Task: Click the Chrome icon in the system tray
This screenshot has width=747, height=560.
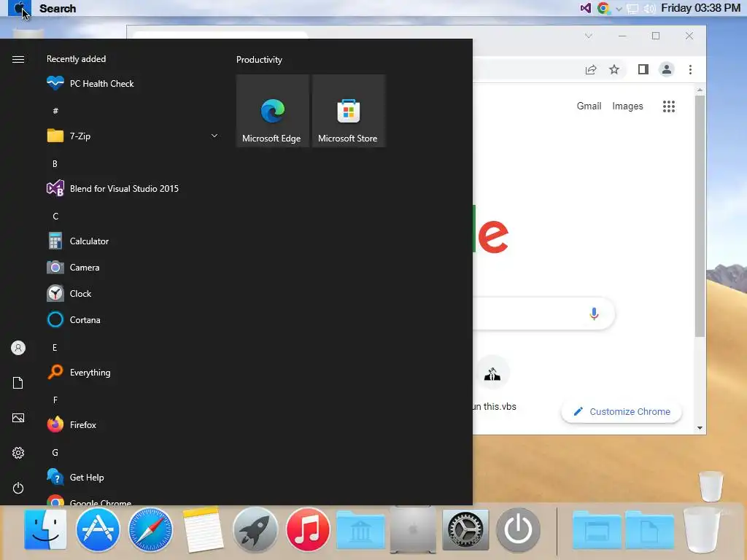Action: pyautogui.click(x=603, y=8)
